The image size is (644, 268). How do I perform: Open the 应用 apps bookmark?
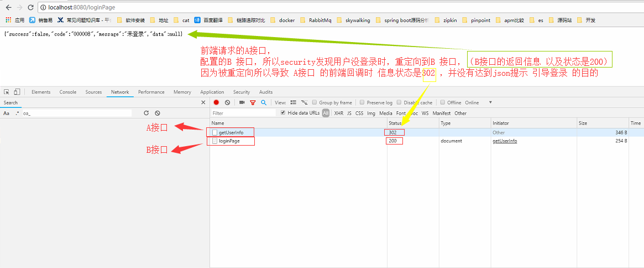pos(15,20)
